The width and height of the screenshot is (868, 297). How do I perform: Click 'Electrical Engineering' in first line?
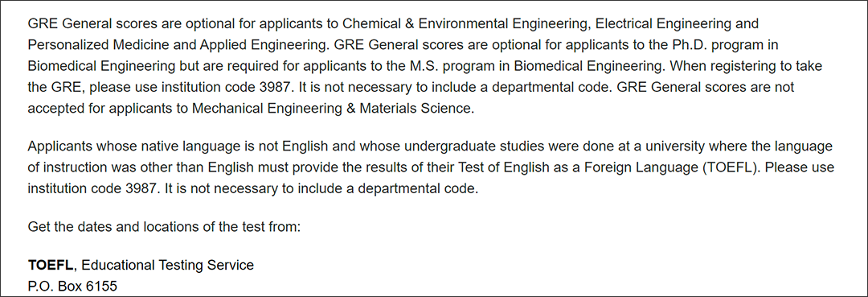coord(656,24)
